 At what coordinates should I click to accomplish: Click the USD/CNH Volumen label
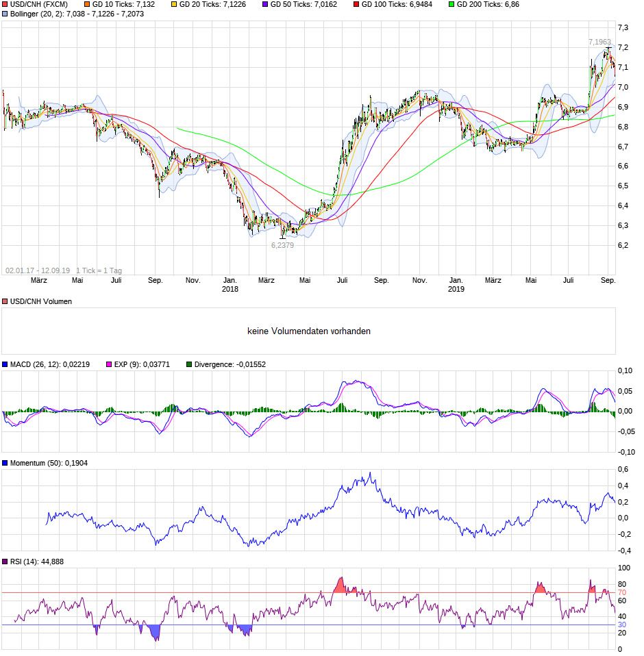tap(41, 302)
